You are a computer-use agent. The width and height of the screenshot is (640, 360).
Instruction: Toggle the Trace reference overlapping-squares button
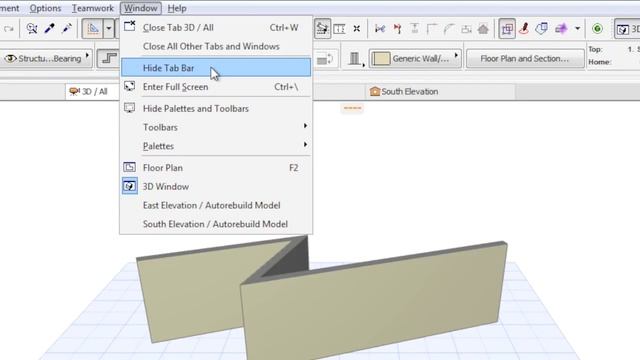(x=507, y=29)
